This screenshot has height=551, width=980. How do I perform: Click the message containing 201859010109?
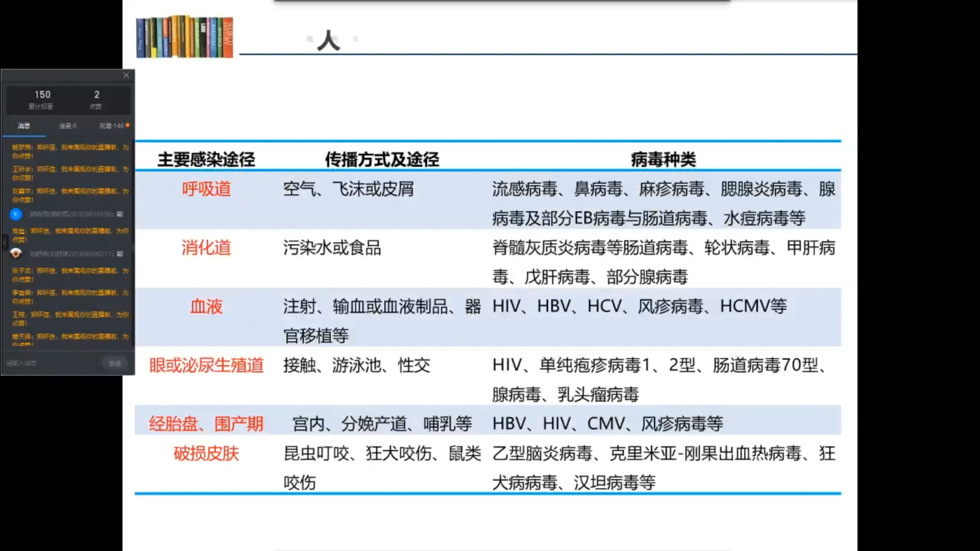pyautogui.click(x=76, y=214)
